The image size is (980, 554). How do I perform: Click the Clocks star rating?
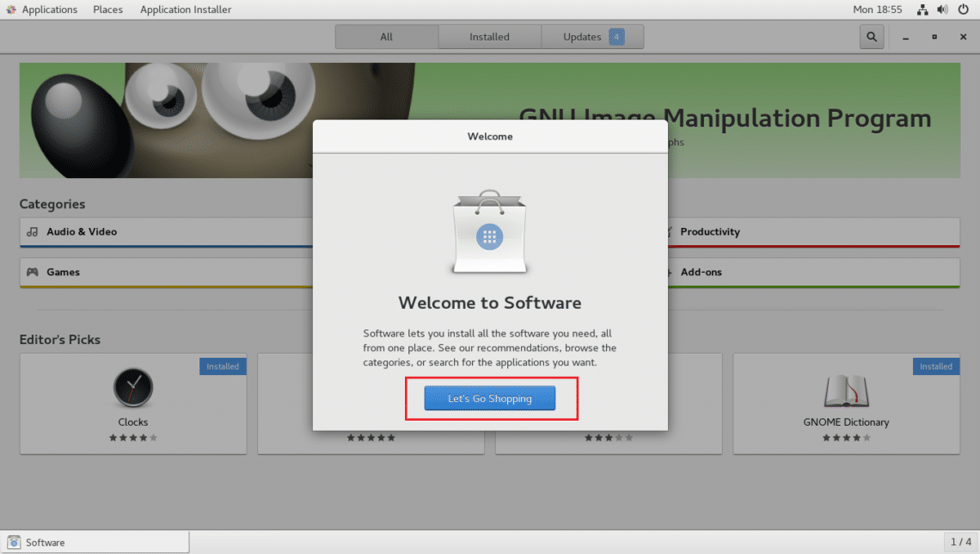pos(133,438)
